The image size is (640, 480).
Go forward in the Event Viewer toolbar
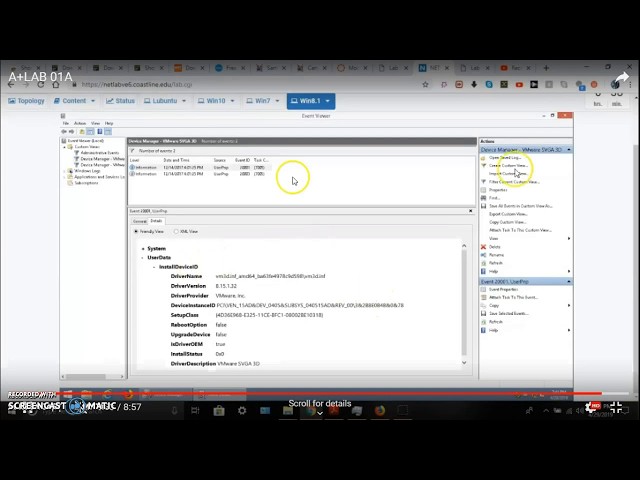71,132
